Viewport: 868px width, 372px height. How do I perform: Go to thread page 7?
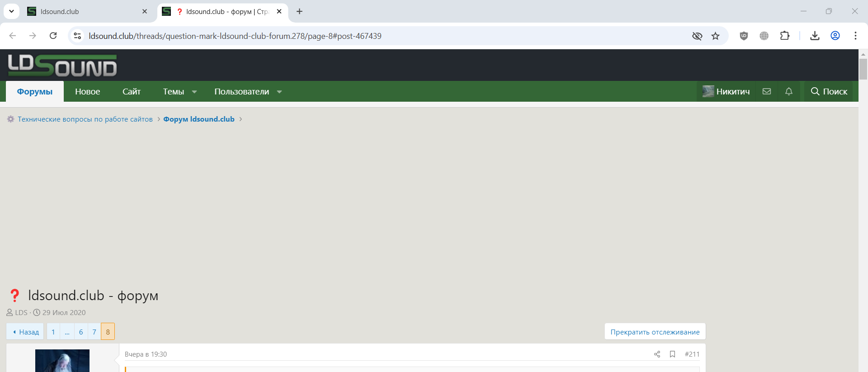click(94, 332)
